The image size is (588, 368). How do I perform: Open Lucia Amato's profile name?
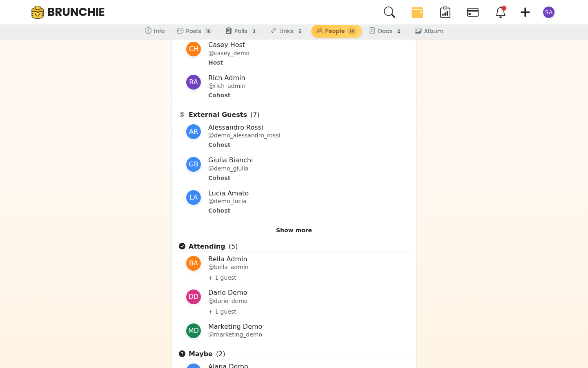228,193
